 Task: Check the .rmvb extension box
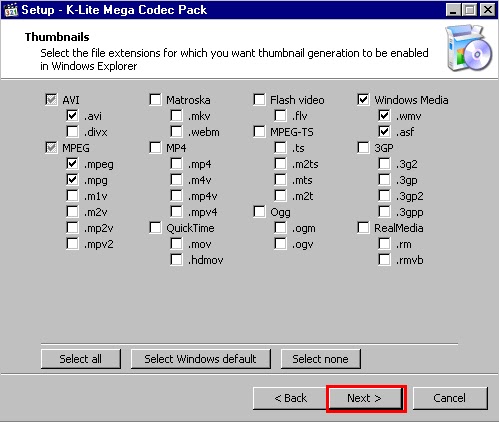tap(384, 259)
